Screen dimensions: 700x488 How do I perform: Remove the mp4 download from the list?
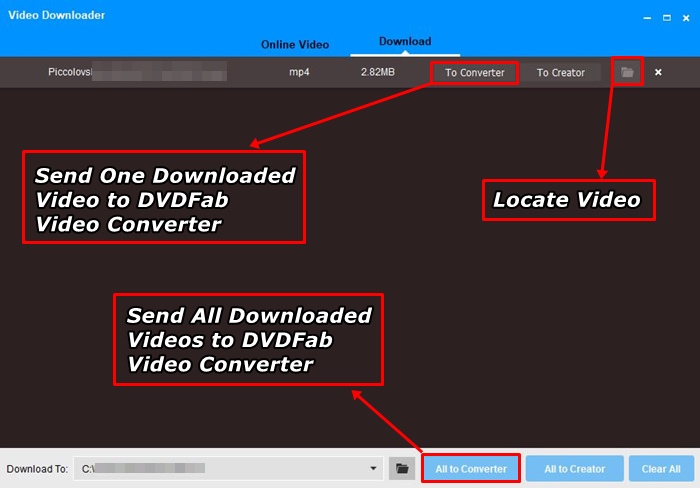(x=658, y=72)
